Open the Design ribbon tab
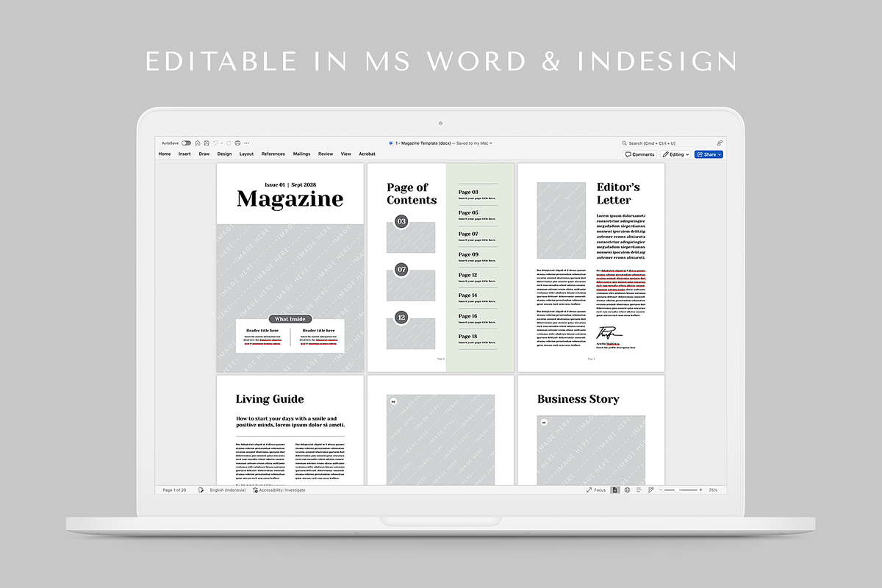The width and height of the screenshot is (882, 588). click(224, 154)
